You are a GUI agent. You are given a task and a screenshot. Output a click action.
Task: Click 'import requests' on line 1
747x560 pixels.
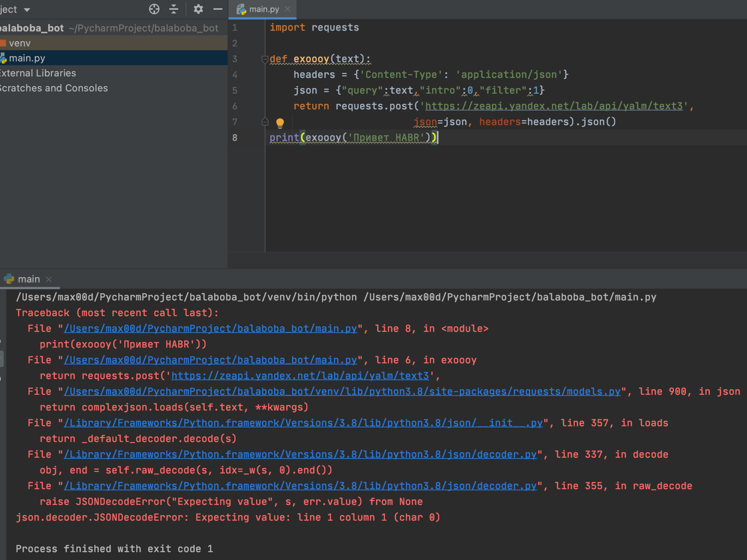pos(314,28)
